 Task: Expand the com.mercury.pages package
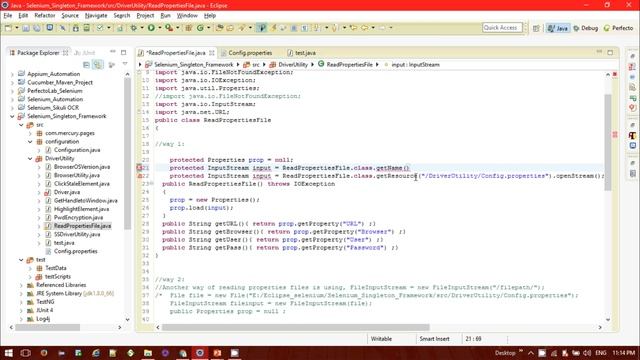30,133
